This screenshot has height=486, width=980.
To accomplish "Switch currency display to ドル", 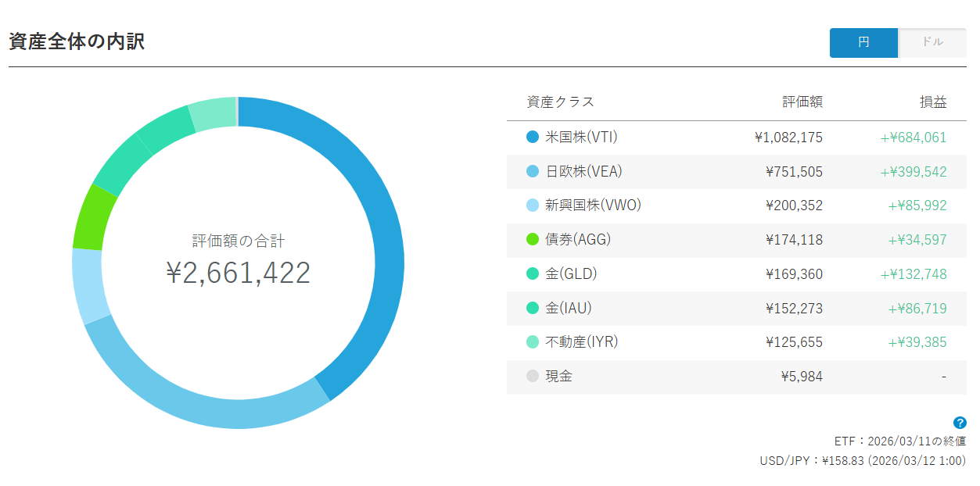I will (932, 43).
